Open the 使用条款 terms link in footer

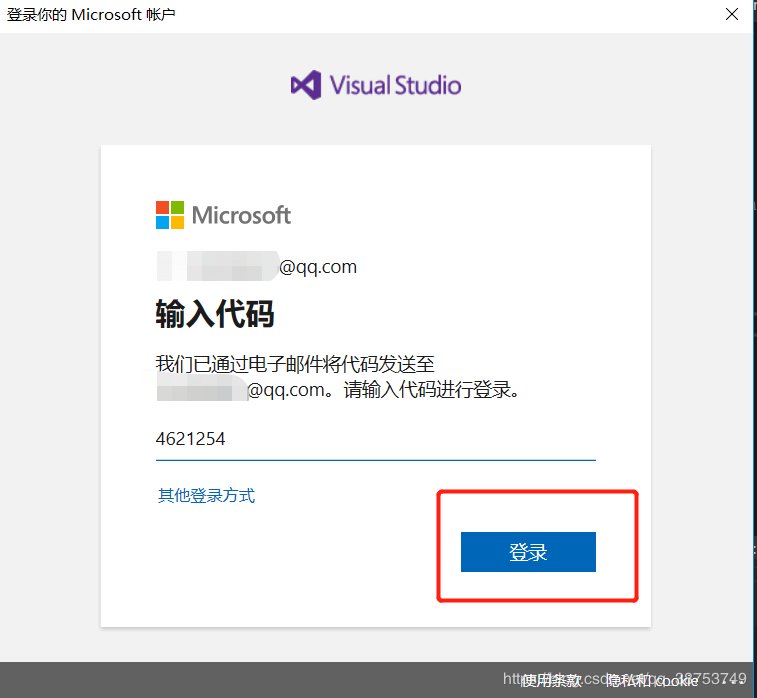pos(551,681)
